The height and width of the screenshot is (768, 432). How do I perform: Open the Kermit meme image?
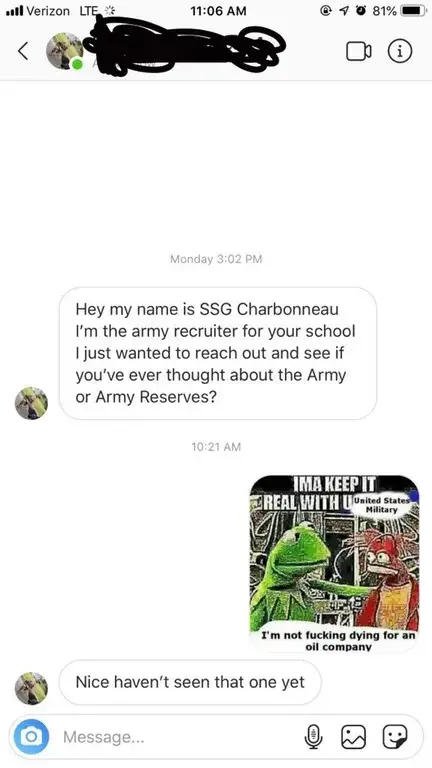coord(335,564)
